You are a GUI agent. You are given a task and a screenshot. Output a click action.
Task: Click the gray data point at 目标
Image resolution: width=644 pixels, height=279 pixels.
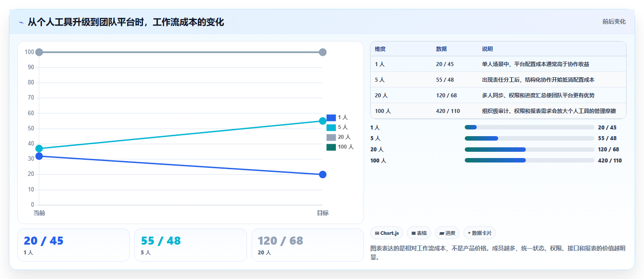(323, 52)
